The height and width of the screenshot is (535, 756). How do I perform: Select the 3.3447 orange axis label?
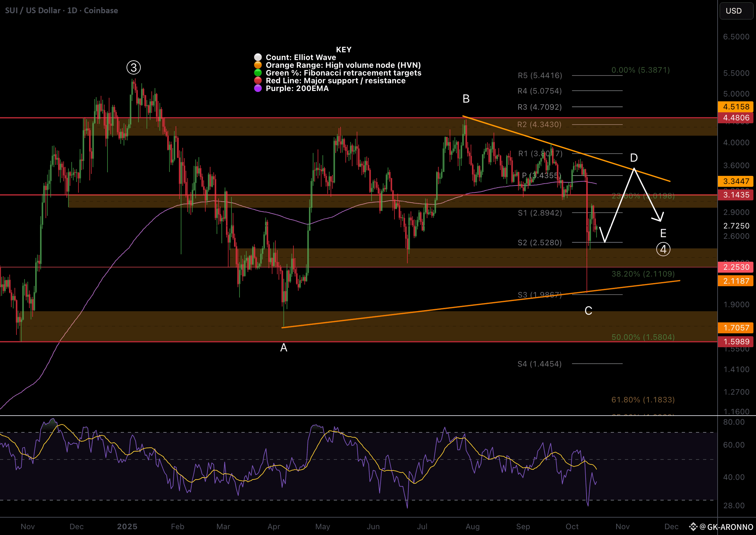coord(736,181)
